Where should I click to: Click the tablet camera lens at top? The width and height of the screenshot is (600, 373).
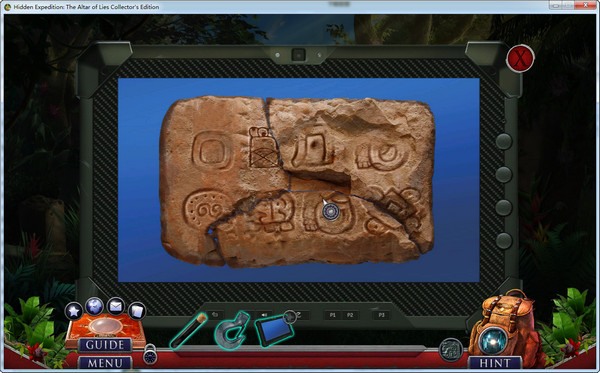(x=298, y=55)
